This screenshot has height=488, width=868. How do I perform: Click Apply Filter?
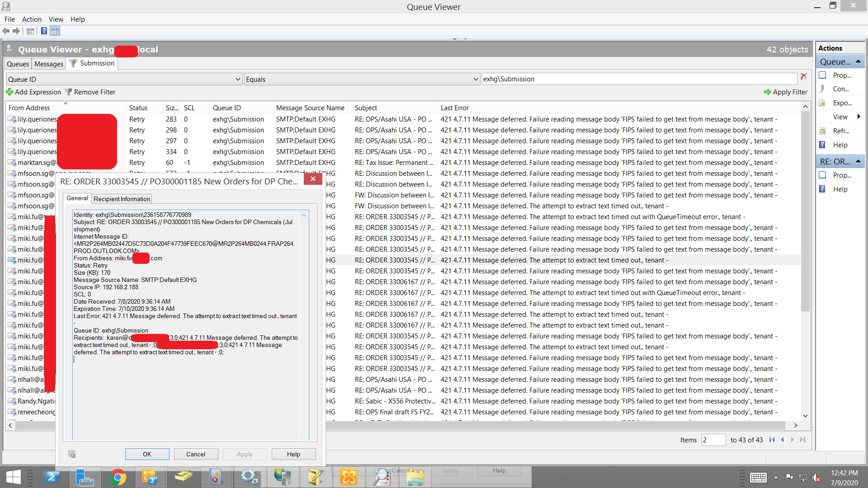click(785, 92)
